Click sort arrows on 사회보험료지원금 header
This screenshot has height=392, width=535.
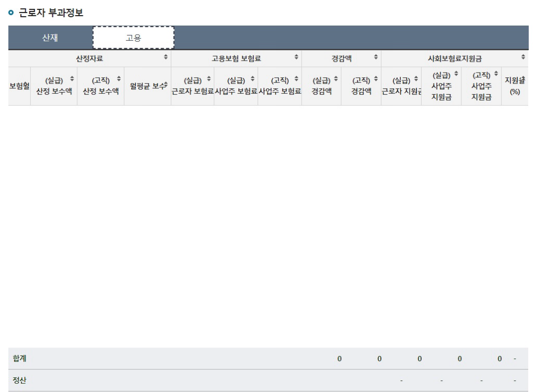click(x=523, y=56)
